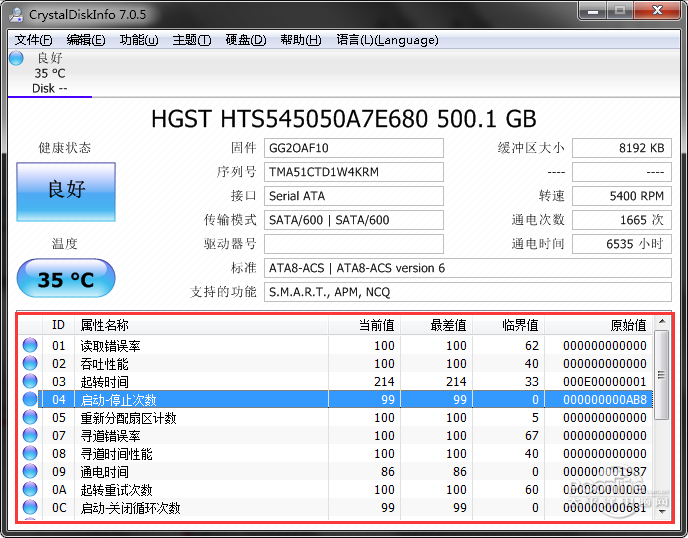
Task: Click status orb for row 07 寻道错误率
Action: coord(30,435)
